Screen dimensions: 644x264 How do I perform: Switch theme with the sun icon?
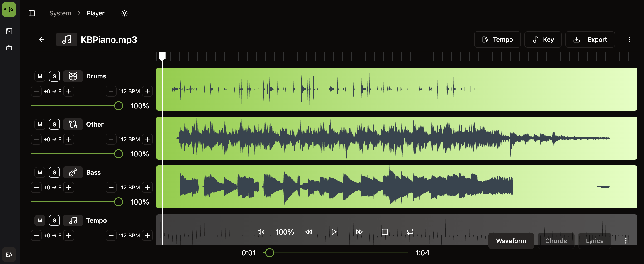pyautogui.click(x=124, y=13)
